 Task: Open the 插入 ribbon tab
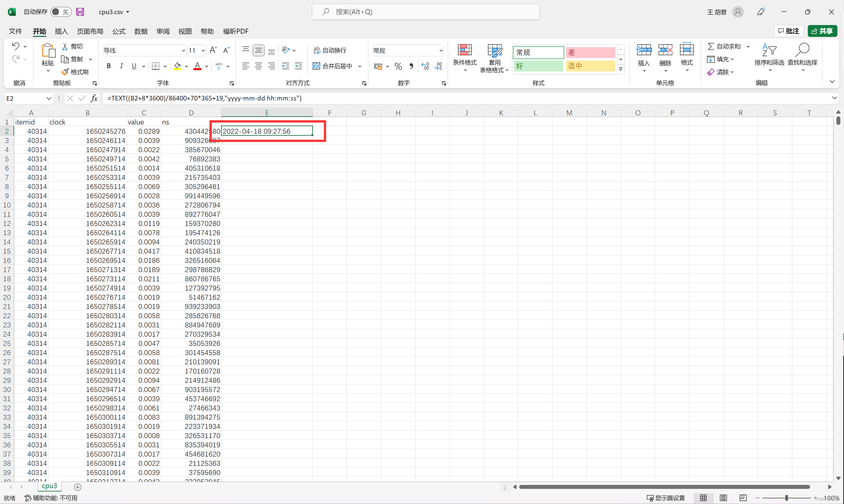[61, 31]
